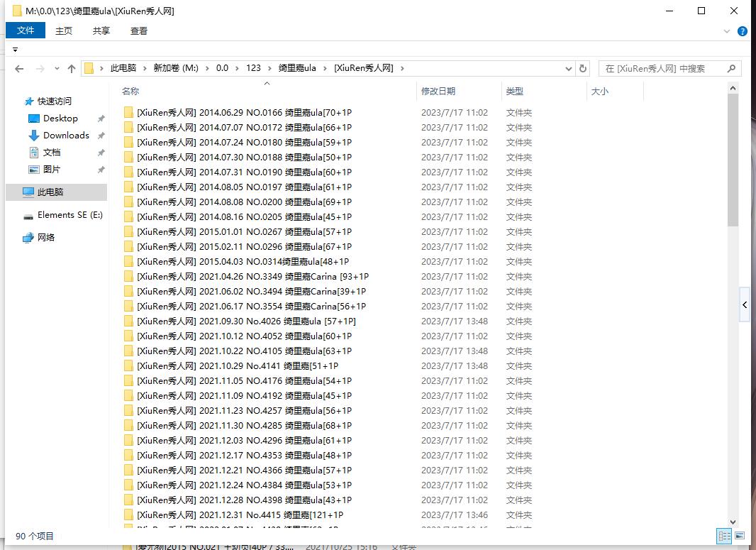Open the 共享 ribbon tab
Viewport: 756px width, 550px height.
coord(101,31)
